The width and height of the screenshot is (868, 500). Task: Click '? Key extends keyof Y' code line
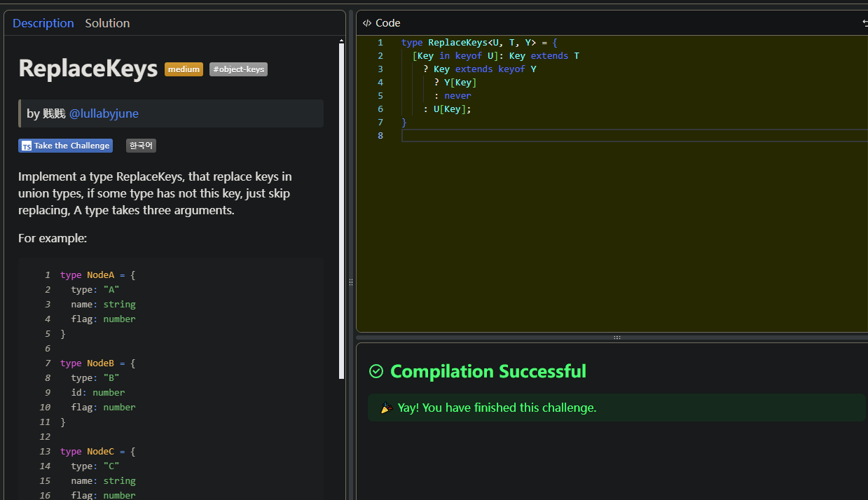click(479, 69)
